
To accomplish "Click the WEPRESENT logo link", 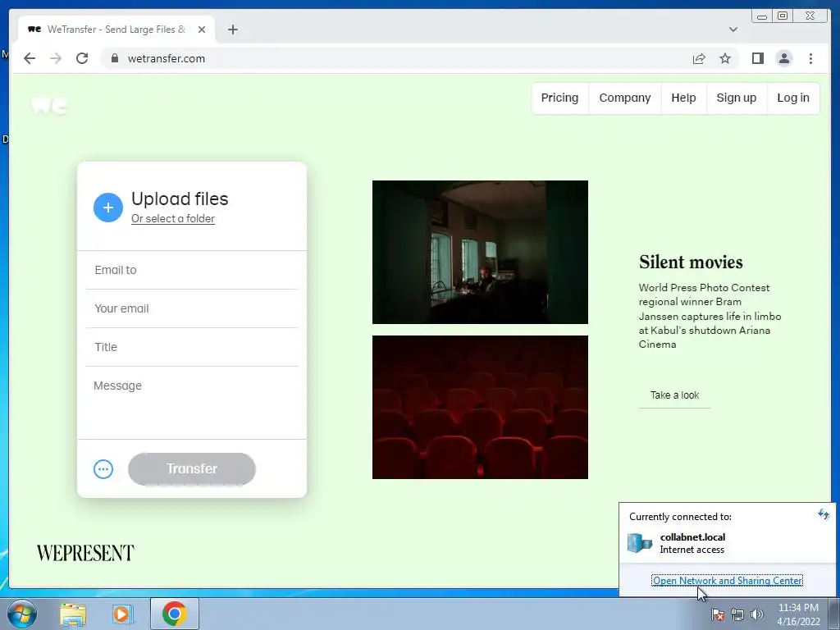I will (85, 553).
